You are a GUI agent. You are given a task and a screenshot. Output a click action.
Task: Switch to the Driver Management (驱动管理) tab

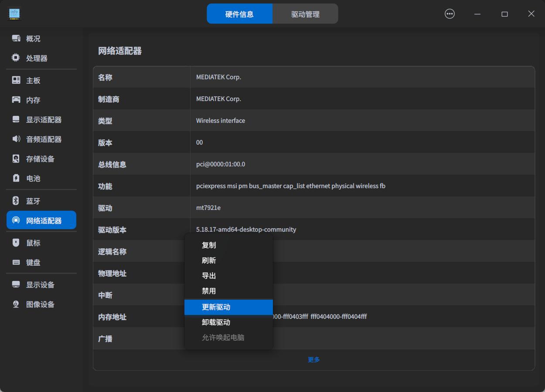point(305,14)
